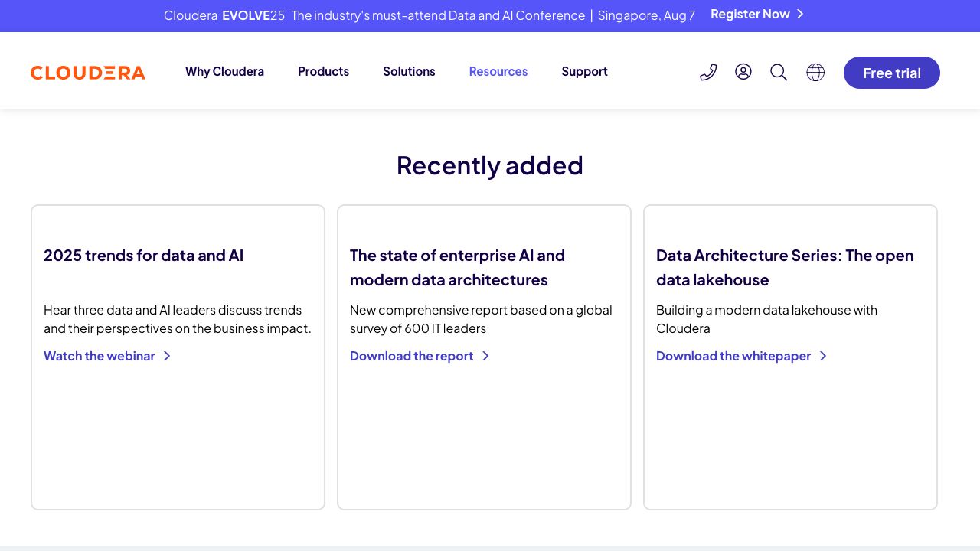Click the user account icon
Screen dimensions: 980x551
743,72
